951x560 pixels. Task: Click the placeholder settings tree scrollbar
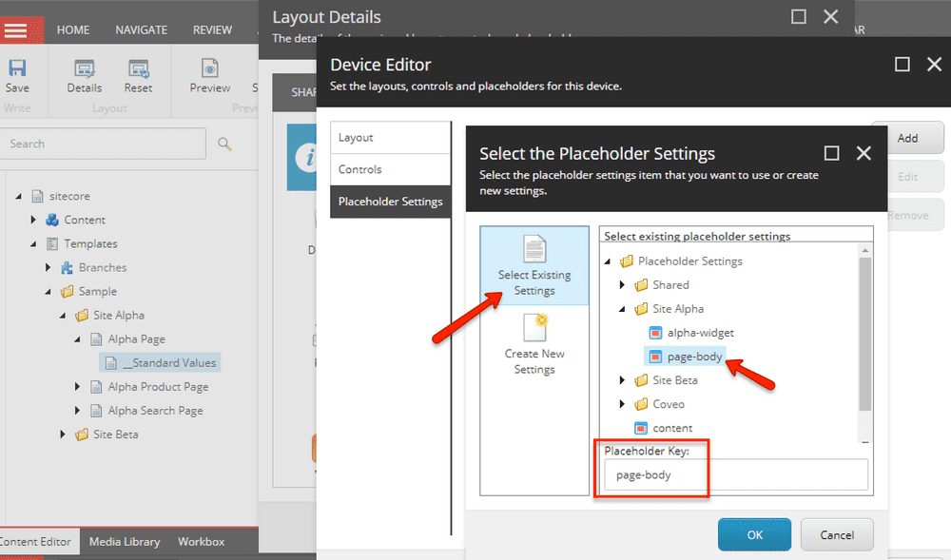864,334
